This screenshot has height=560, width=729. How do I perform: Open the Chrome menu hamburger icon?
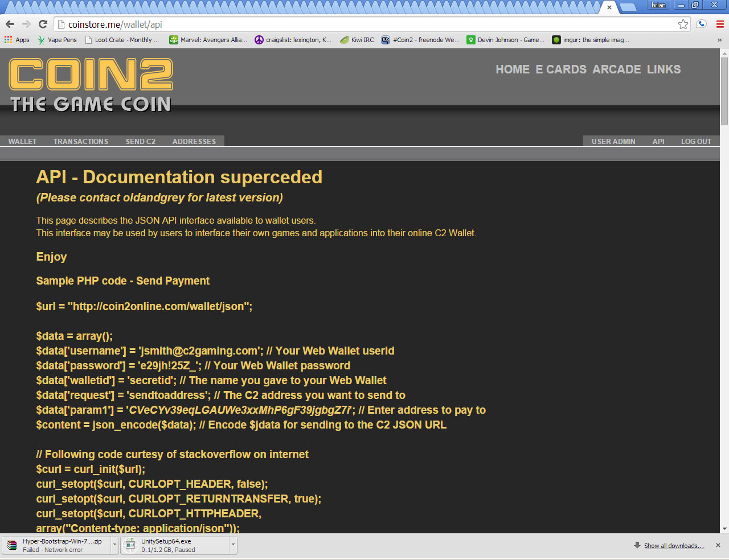coord(720,24)
